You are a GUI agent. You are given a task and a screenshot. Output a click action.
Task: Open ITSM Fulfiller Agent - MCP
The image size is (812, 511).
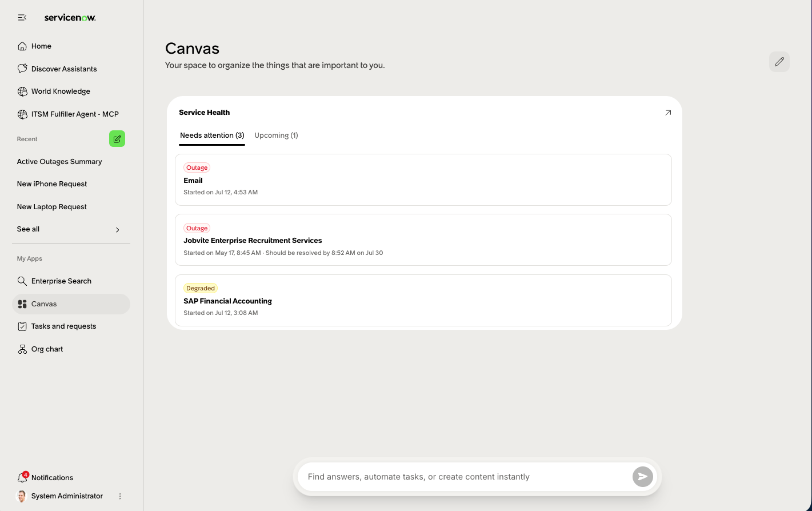click(71, 114)
